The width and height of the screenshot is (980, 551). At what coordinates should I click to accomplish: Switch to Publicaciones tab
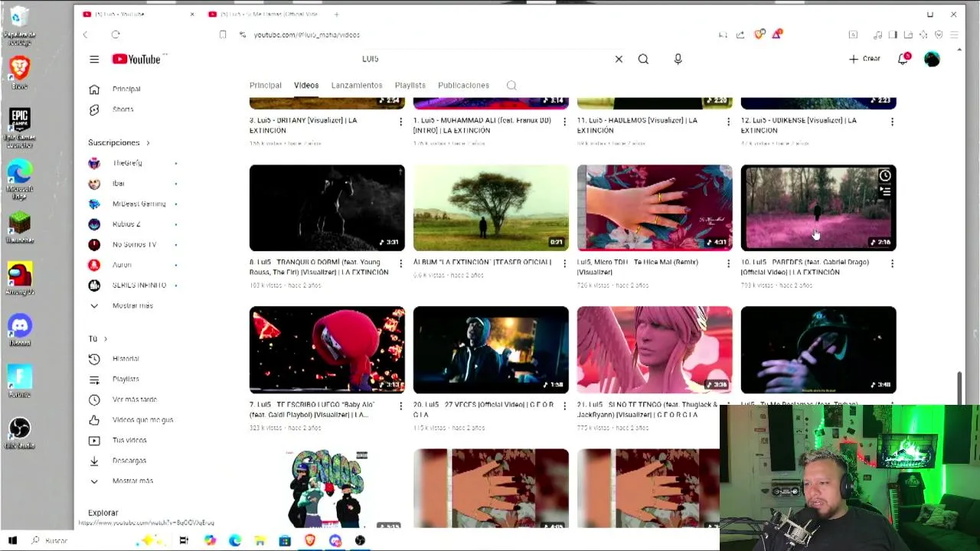(463, 85)
